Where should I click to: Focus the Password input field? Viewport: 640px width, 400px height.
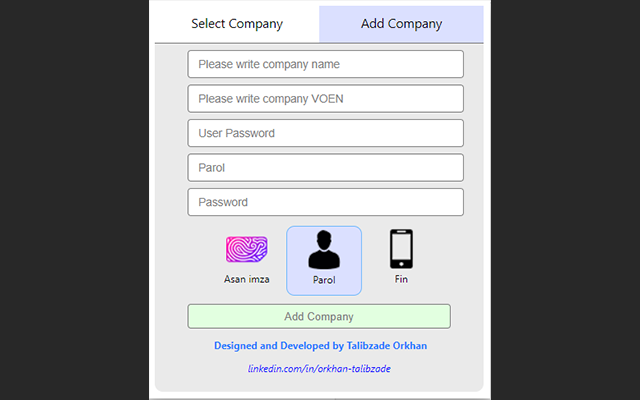point(325,202)
